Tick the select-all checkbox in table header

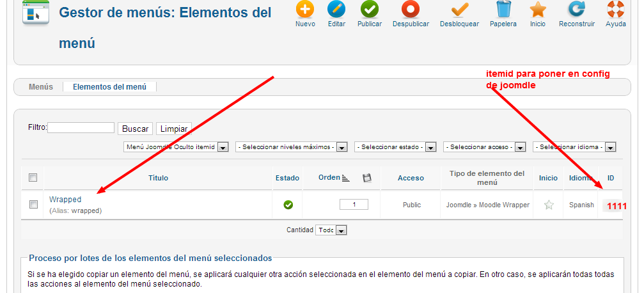click(x=33, y=178)
